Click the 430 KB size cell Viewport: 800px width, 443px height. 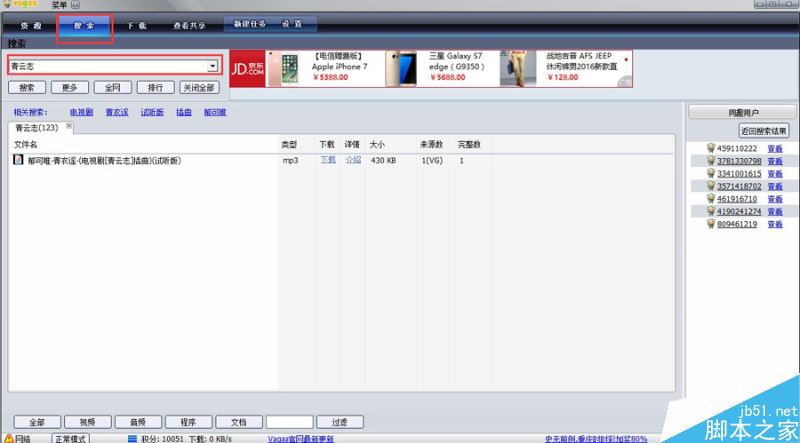coord(384,160)
